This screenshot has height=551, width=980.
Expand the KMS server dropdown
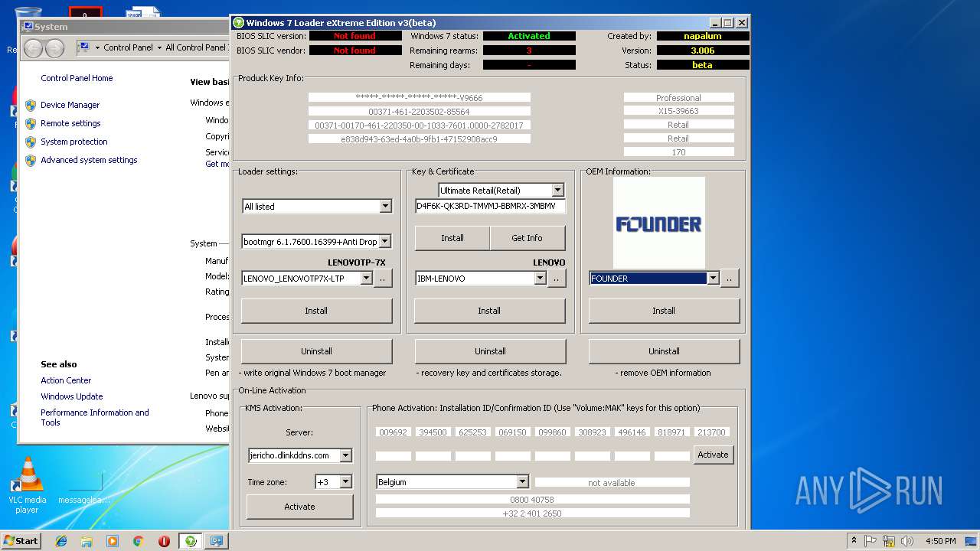(345, 455)
